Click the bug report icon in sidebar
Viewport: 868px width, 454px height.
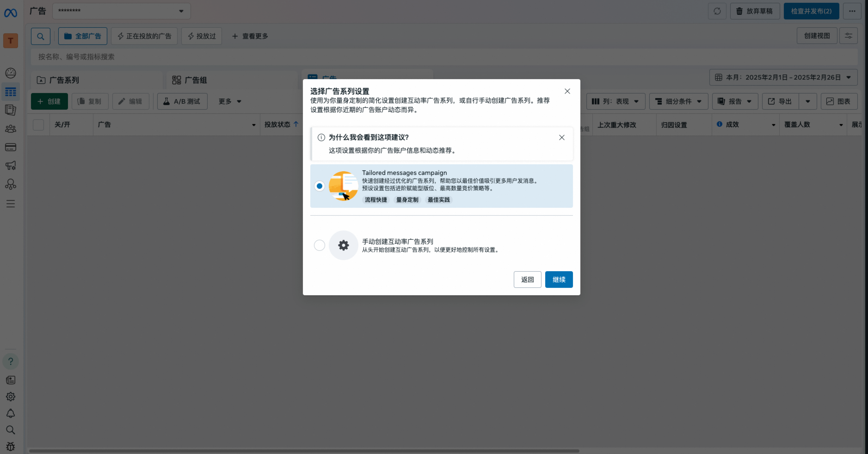coord(11,447)
